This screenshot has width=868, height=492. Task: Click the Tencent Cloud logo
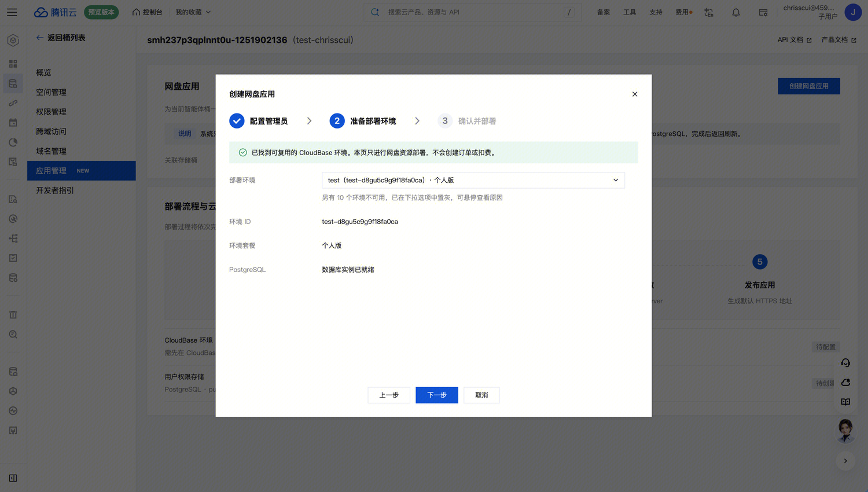pos(55,12)
